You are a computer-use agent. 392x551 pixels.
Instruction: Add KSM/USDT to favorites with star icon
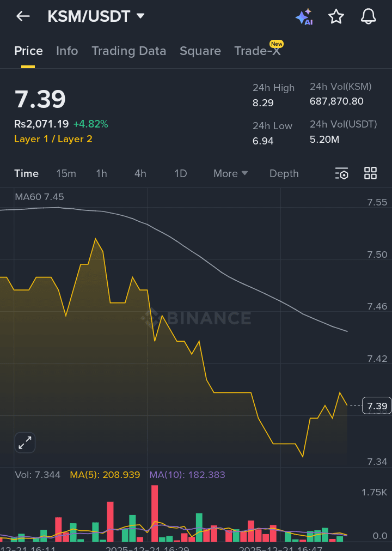(336, 16)
